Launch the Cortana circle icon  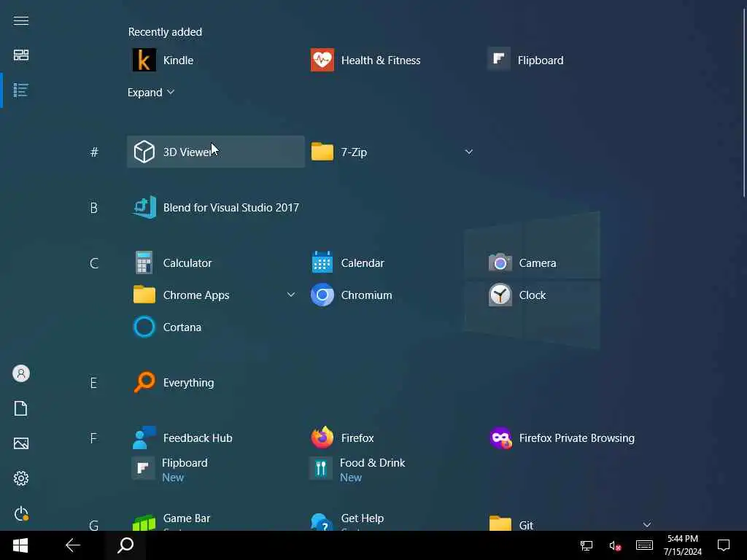pos(144,327)
